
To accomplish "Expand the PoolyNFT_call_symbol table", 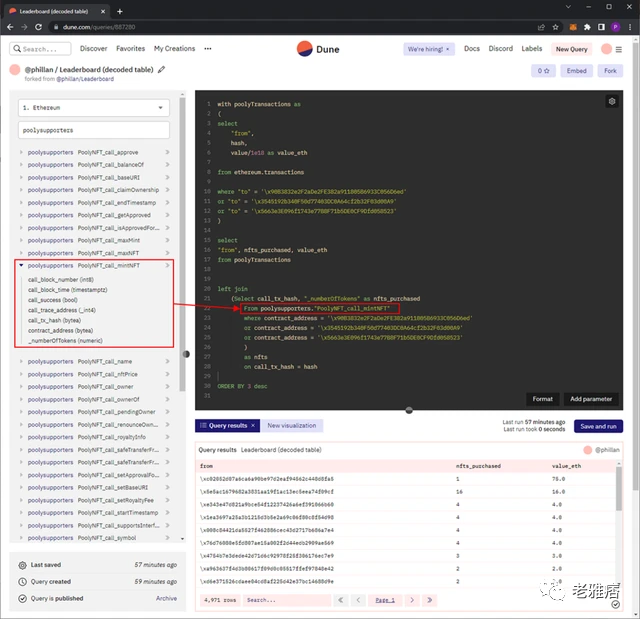I will coord(22,537).
